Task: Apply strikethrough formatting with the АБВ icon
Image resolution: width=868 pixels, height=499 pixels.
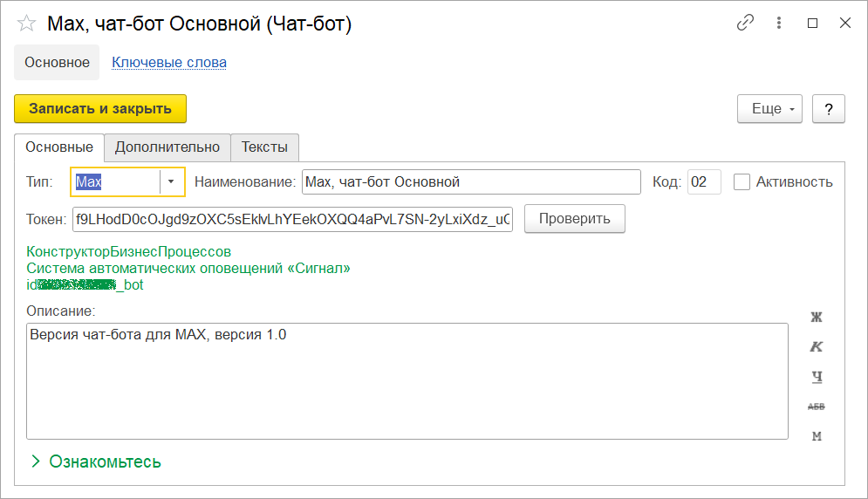Action: (x=817, y=407)
